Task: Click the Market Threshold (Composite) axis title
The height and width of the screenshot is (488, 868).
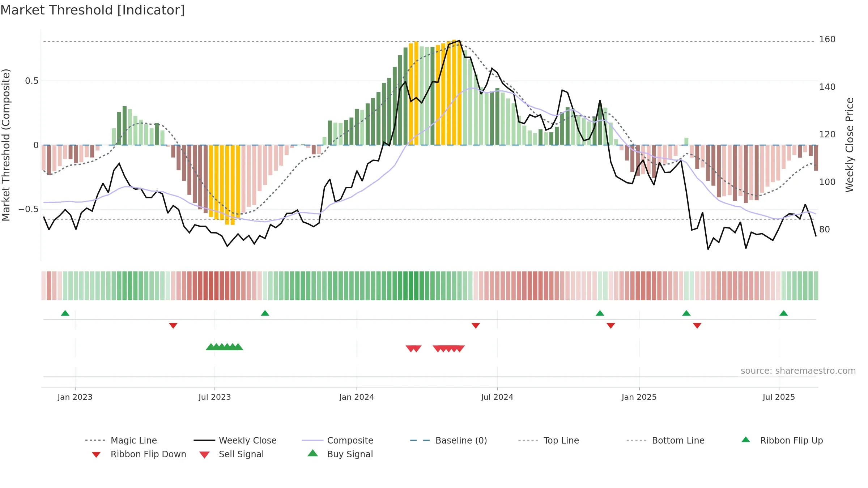Action: pos(6,145)
